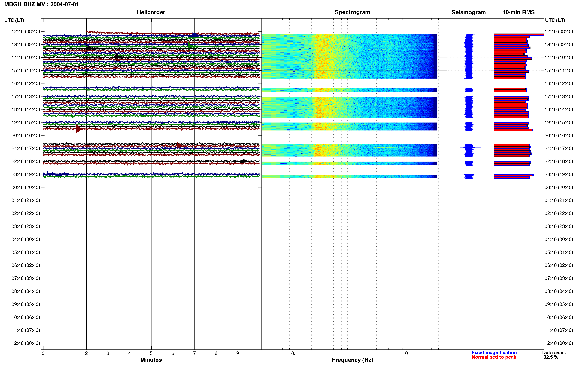Click "11:40 (07:40)" on the helicorder time axis
Image resolution: width=588 pixels, height=368 pixels.
[x=26, y=330]
